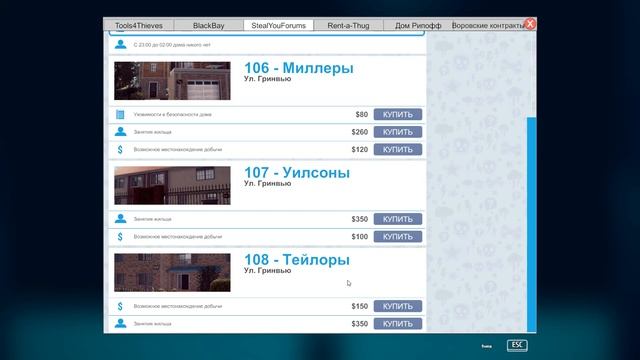Click the person icon in Тейлоры $350 row
The width and height of the screenshot is (640, 360).
(120, 323)
